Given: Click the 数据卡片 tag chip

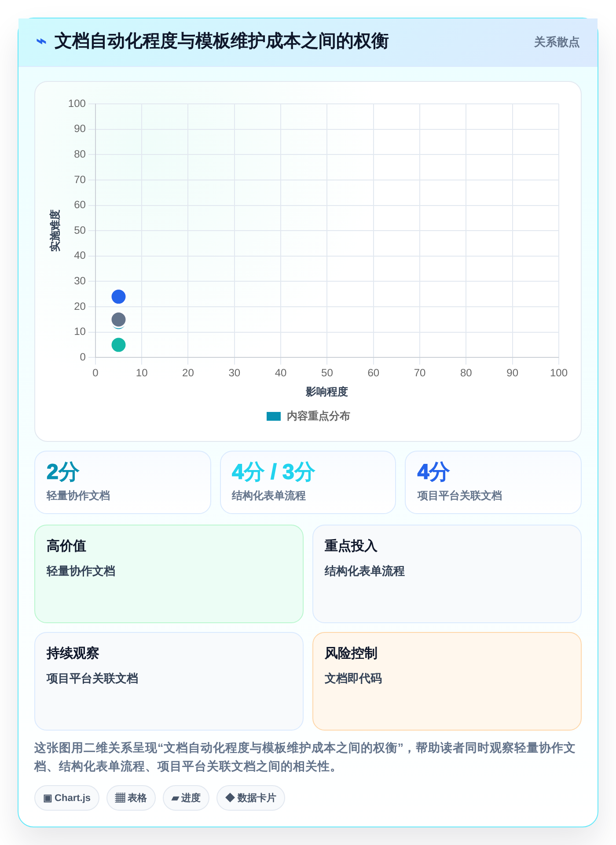Looking at the screenshot, I should (x=251, y=798).
